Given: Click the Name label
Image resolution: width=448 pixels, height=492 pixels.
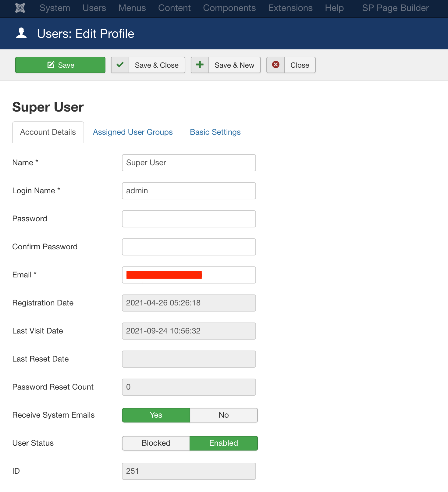Looking at the screenshot, I should pyautogui.click(x=25, y=162).
